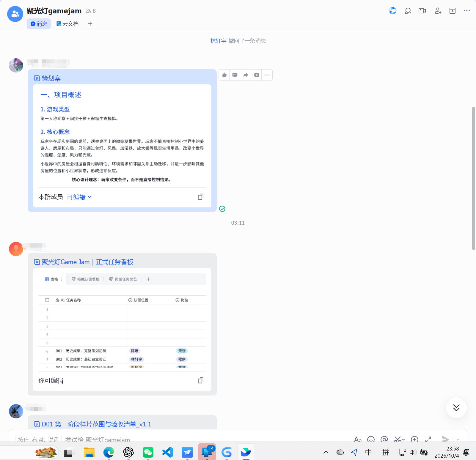This screenshot has height=460, width=476.
Task: Click the thumbs-up reaction icon
Action: coord(224,75)
